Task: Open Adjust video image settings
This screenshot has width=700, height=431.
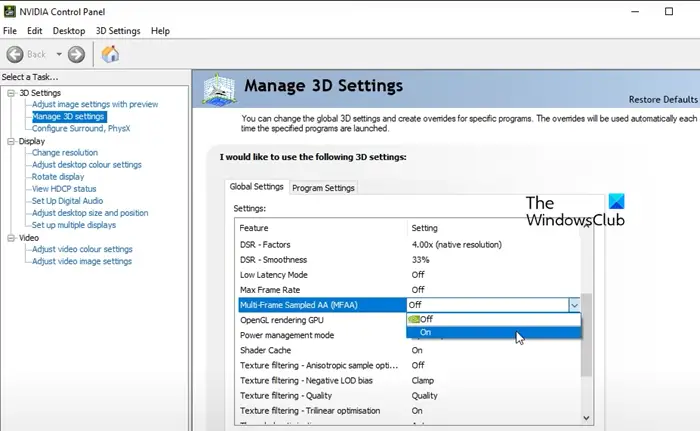Action: pyautogui.click(x=82, y=261)
